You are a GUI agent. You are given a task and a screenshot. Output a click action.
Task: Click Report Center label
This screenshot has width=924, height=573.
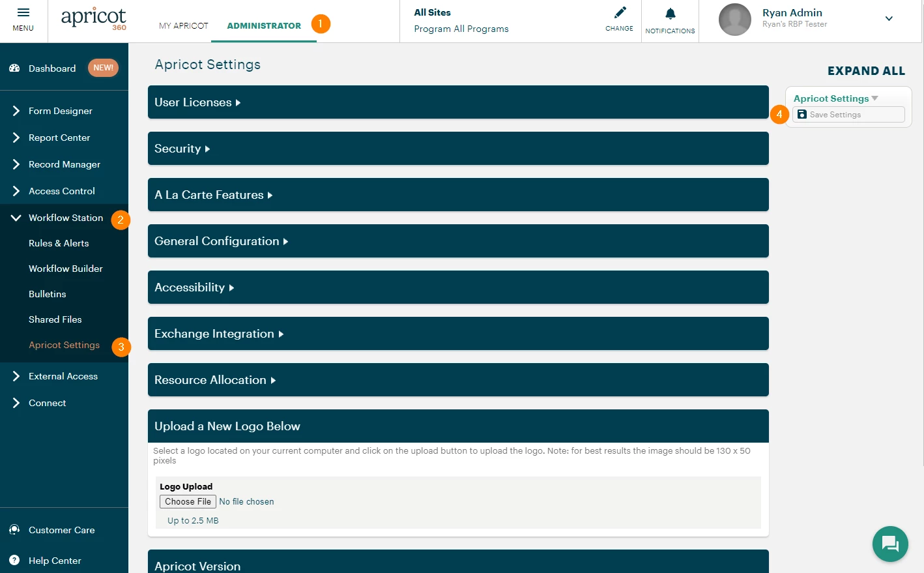coord(59,138)
